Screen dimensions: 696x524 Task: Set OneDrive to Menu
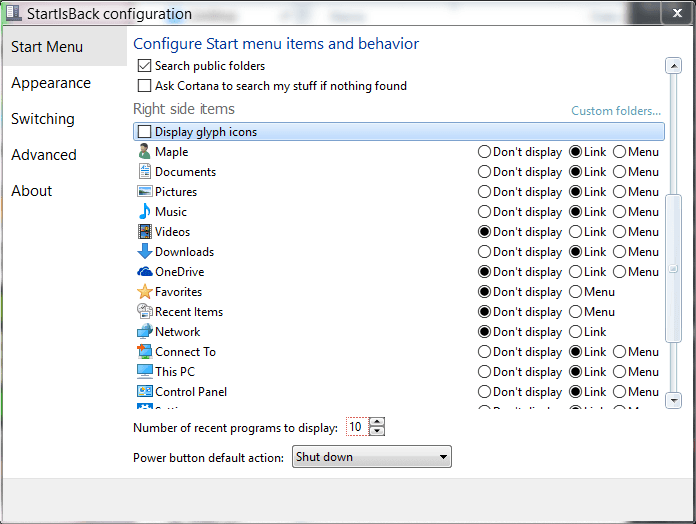click(x=620, y=272)
